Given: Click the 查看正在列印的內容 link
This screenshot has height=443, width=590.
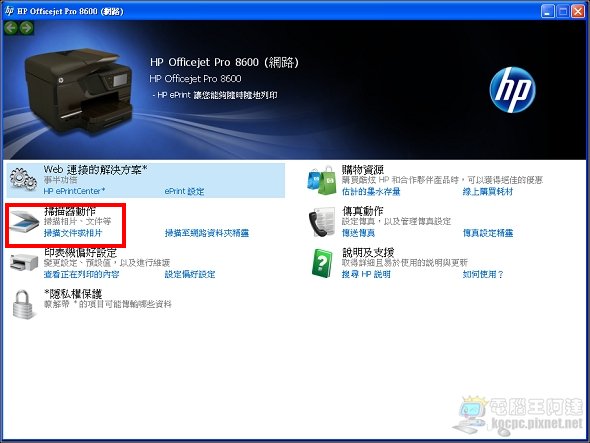Looking at the screenshot, I should 81,274.
